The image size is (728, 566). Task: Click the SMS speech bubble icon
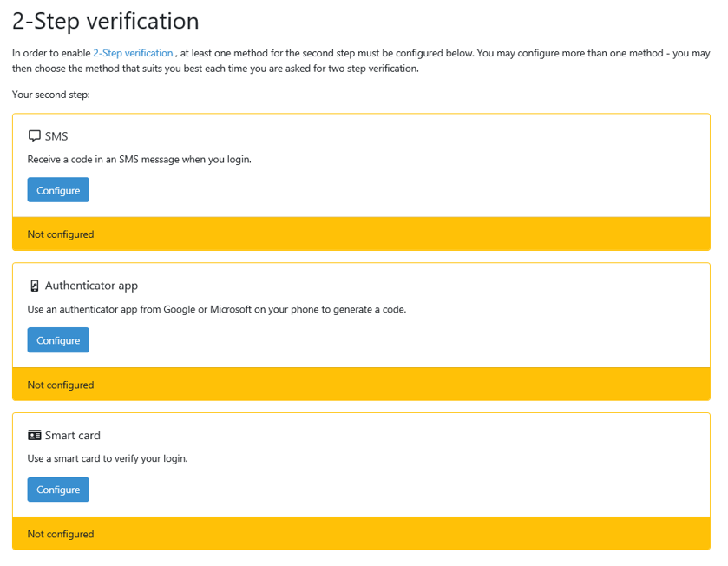coord(35,136)
